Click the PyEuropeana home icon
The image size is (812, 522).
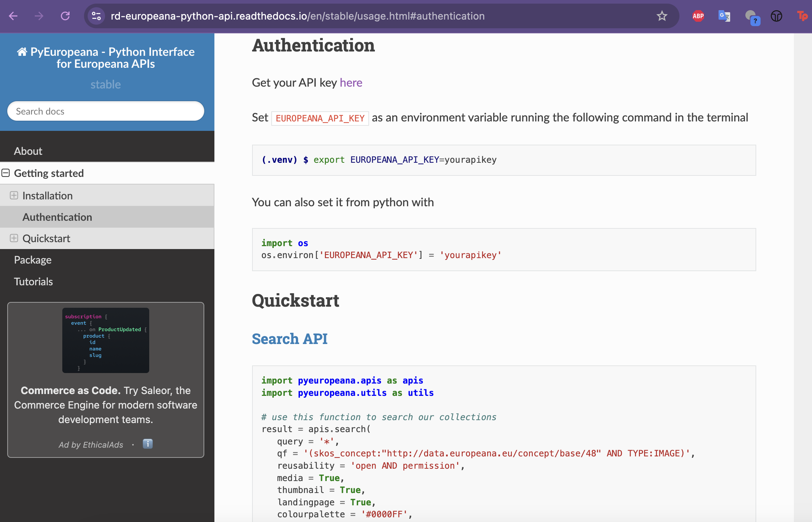(x=22, y=52)
